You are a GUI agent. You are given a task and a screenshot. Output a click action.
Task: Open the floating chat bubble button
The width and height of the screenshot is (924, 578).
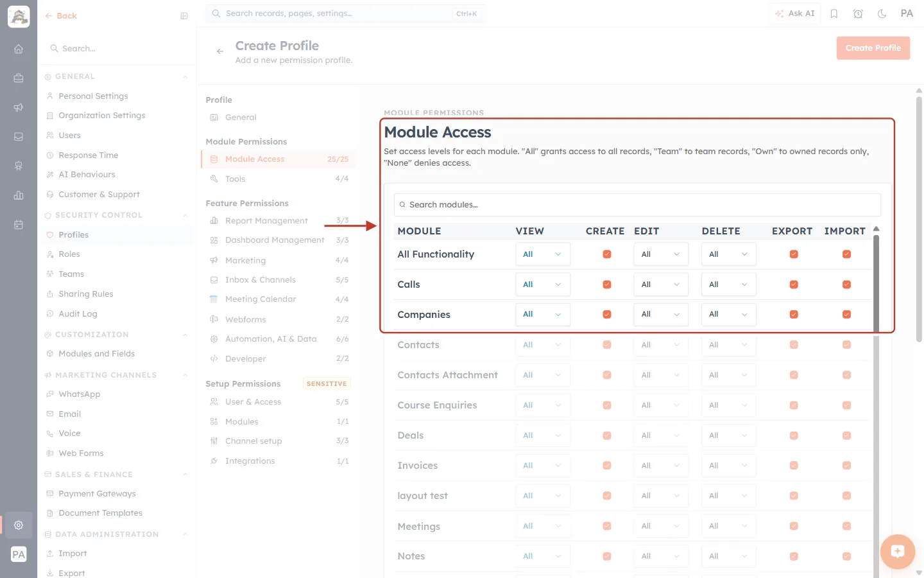[898, 551]
